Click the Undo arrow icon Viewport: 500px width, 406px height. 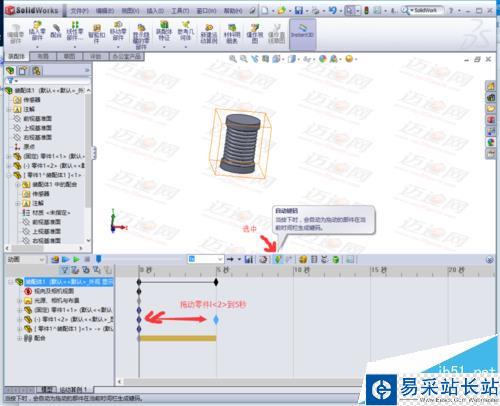point(332,10)
